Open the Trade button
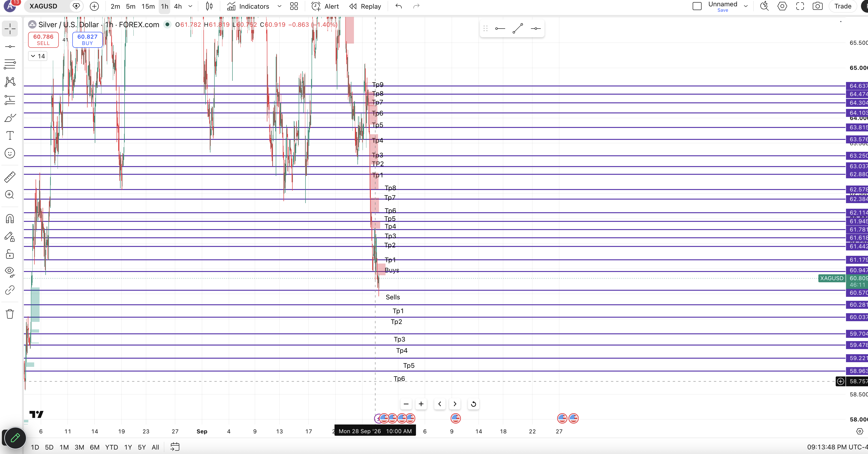 point(843,6)
